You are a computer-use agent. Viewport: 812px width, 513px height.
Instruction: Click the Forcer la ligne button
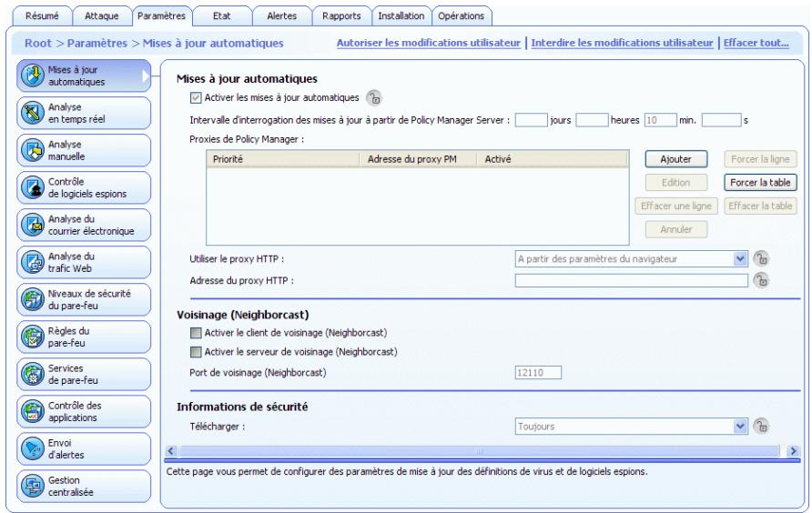click(760, 159)
